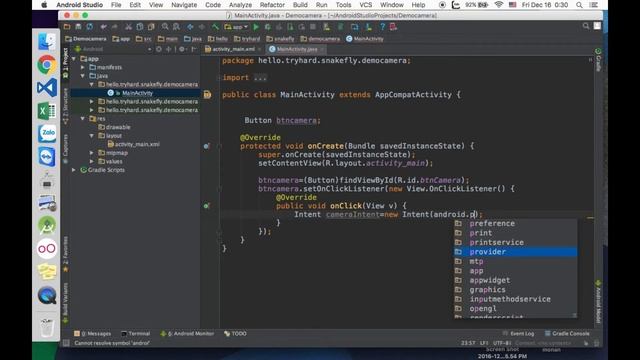This screenshot has height=360, width=640.
Task: Click the Undo toolbar icon
Action: pyautogui.click(x=104, y=27)
